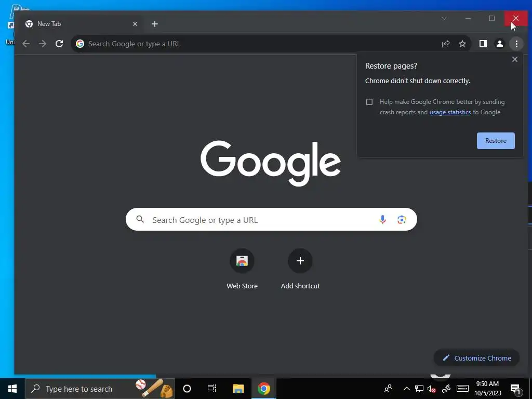Show hidden system tray icons
Viewport: 532px width, 399px height.
[406, 389]
